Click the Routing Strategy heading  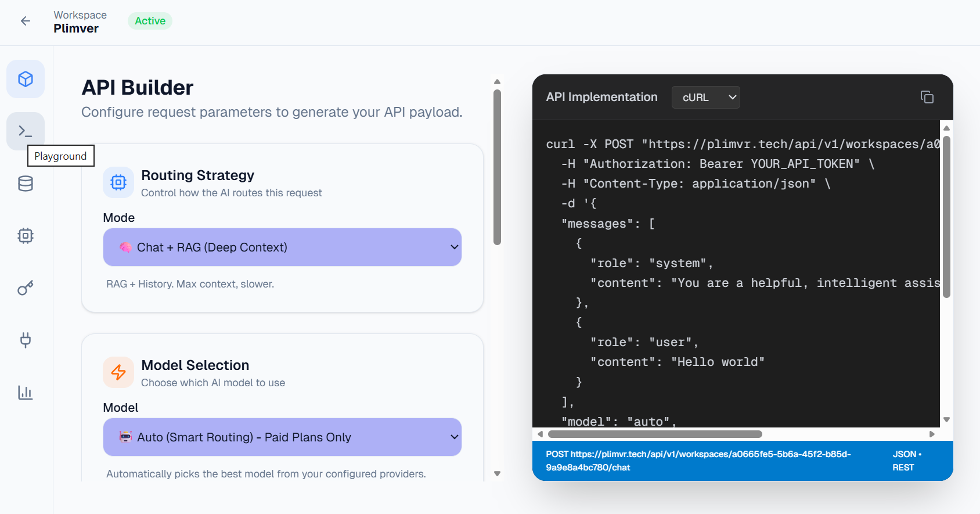tap(198, 175)
